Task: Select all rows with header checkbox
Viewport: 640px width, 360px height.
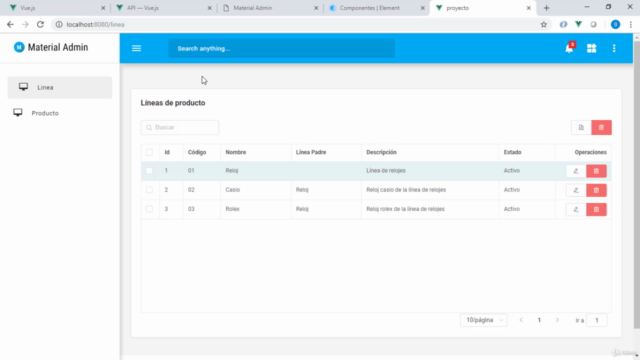Action: (x=149, y=152)
